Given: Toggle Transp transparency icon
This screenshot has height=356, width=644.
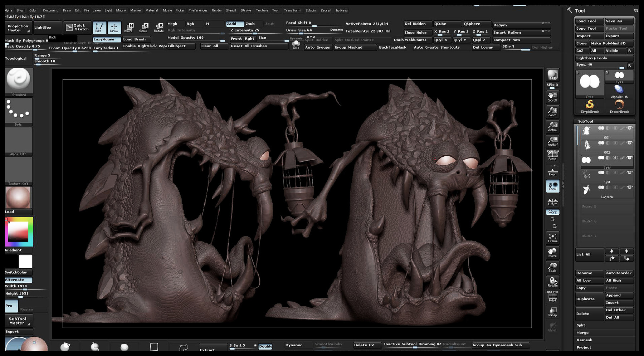Looking at the screenshot, I should [553, 312].
